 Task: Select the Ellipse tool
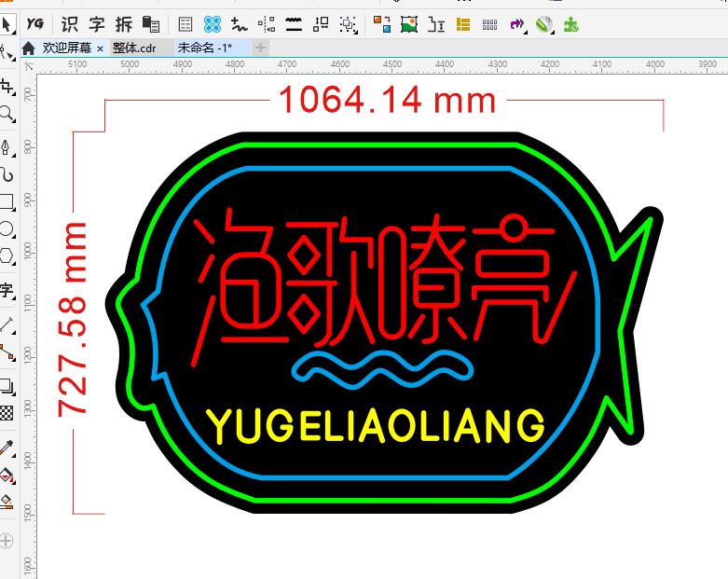[x=7, y=229]
